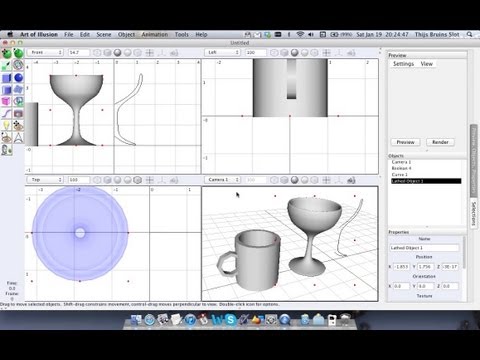This screenshot has width=480, height=360.
Task: Click the Render button
Action: click(440, 142)
